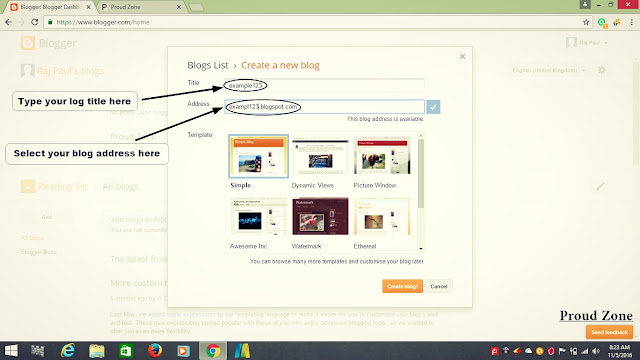
Task: Click the volume speaker tray icon
Action: 596,351
